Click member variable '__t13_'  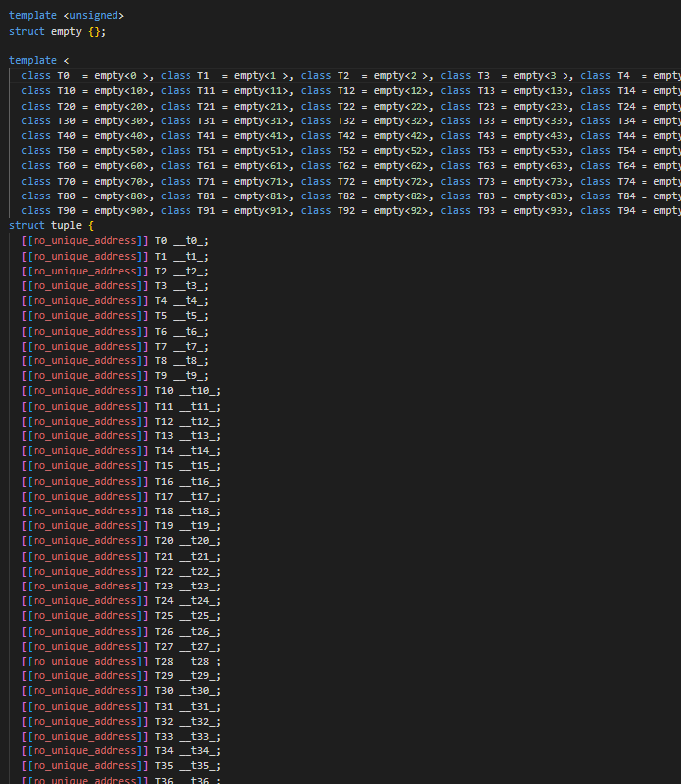[x=197, y=436]
